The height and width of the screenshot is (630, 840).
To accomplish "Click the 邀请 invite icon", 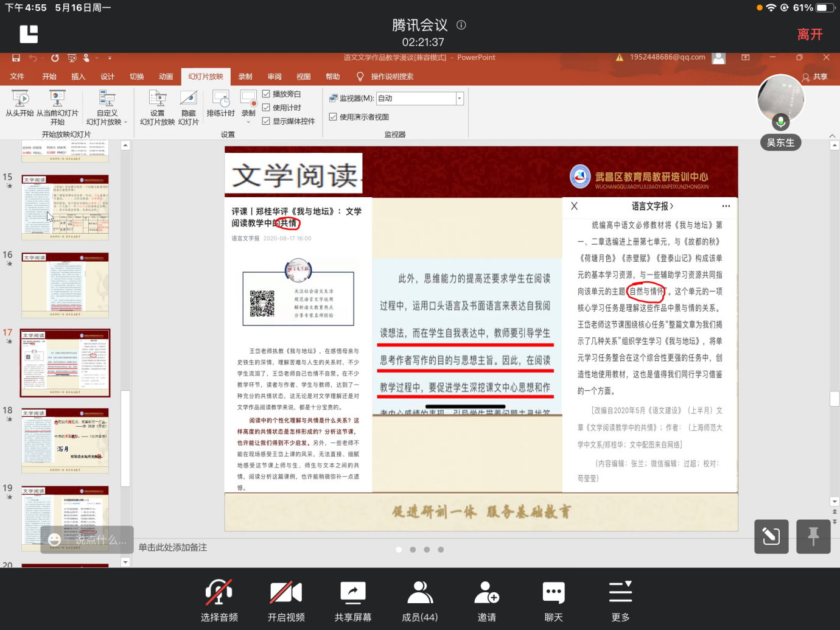I will (x=487, y=592).
